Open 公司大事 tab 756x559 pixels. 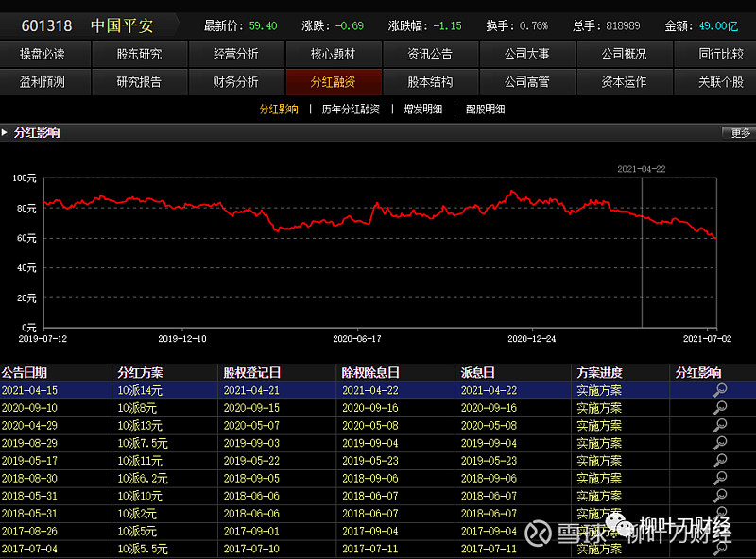[527, 54]
